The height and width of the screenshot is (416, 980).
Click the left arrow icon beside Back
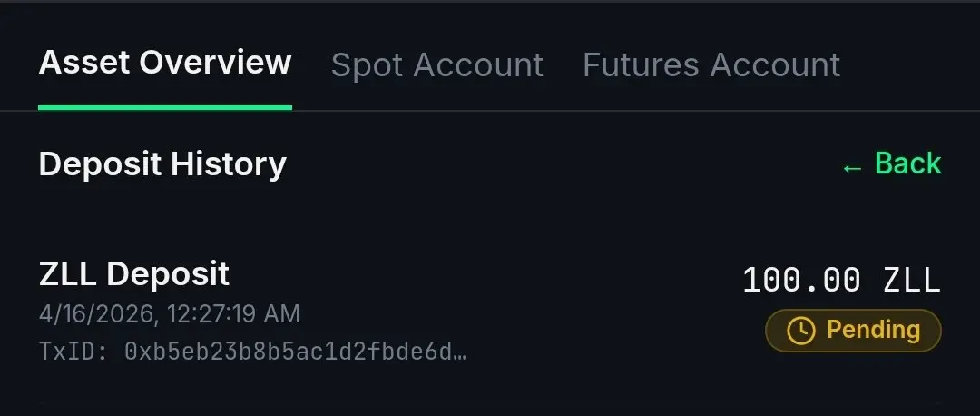pyautogui.click(x=851, y=167)
